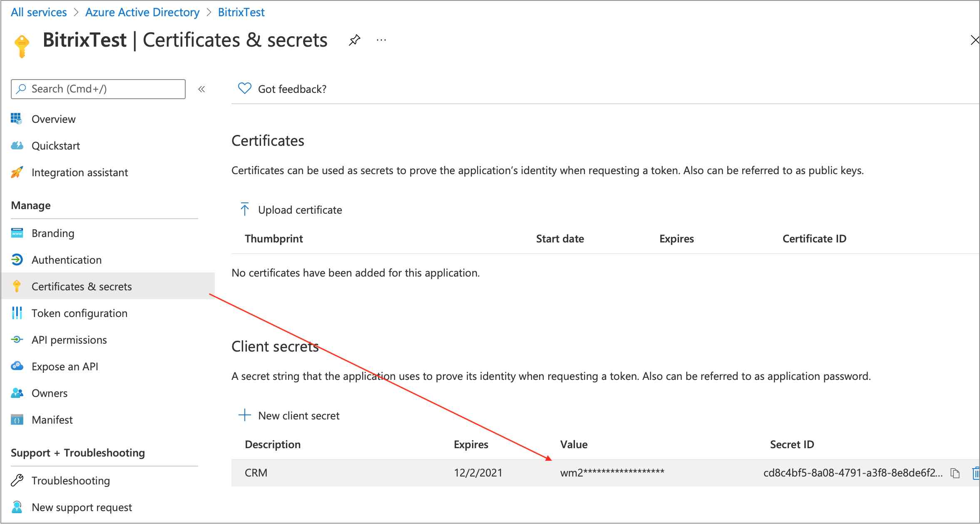Open BitrixTest breadcrumb link
The width and height of the screenshot is (980, 524).
point(241,12)
